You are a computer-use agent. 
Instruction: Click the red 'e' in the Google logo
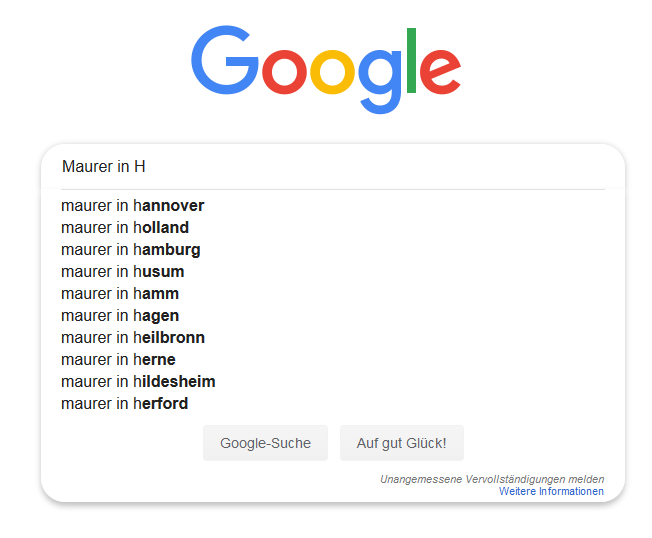point(440,72)
